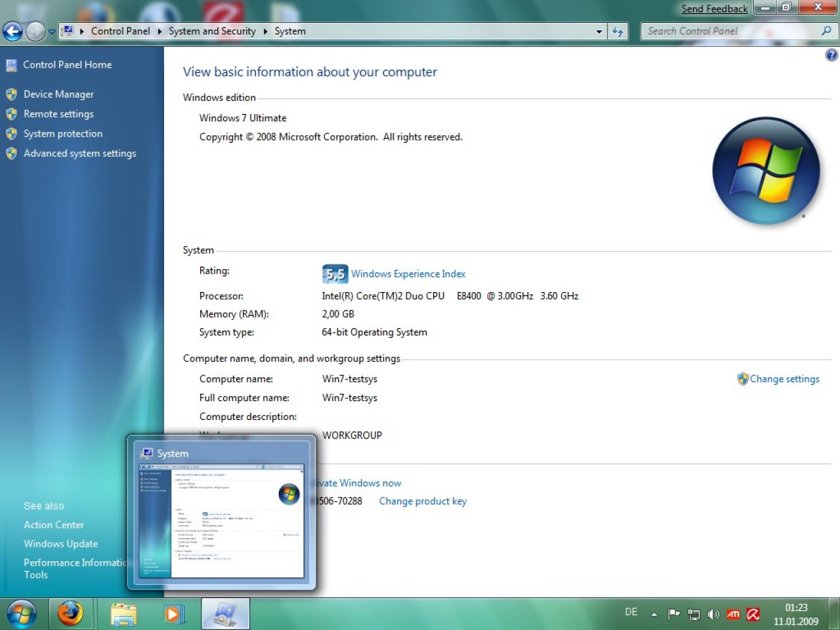This screenshot has width=840, height=630.
Task: Expand arrow before Control Panel breadcrumb
Action: (x=82, y=31)
